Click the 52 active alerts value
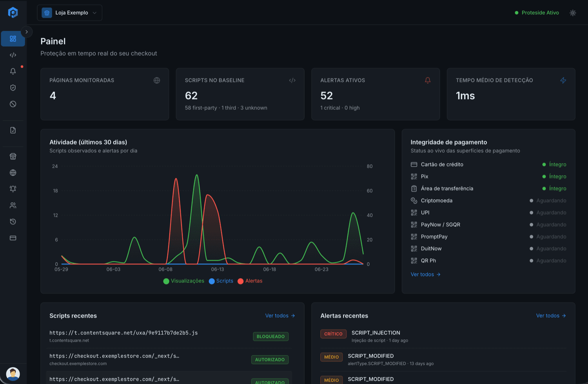This screenshot has height=384, width=588. point(327,96)
